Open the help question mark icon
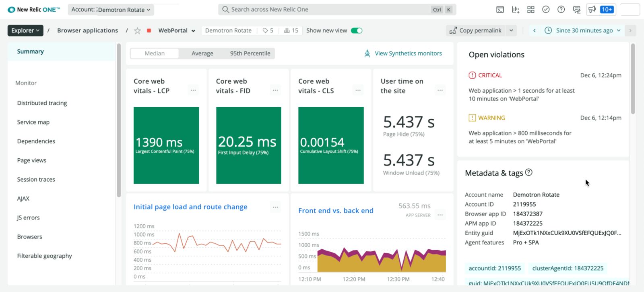644x292 pixels. point(561,10)
